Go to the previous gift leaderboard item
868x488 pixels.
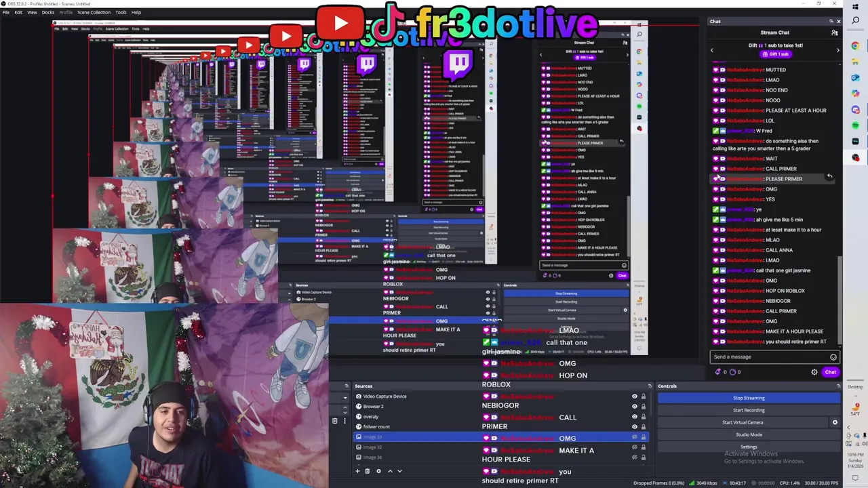pyautogui.click(x=712, y=50)
